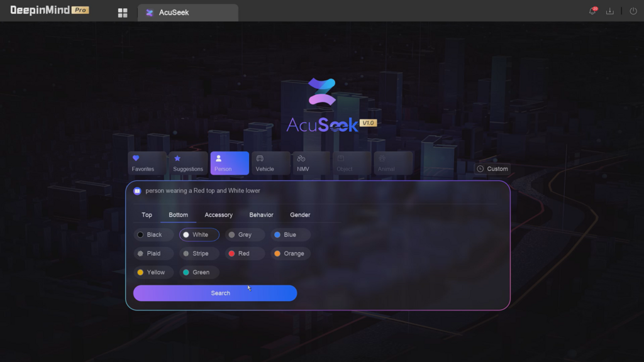Switch to the Accessory attribute tab
This screenshot has width=644, height=362.
coord(218,215)
